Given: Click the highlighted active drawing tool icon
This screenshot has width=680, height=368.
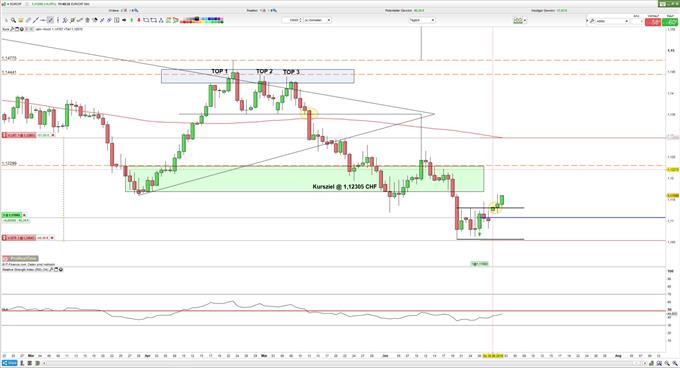Looking at the screenshot, I should pyautogui.click(x=50, y=20).
